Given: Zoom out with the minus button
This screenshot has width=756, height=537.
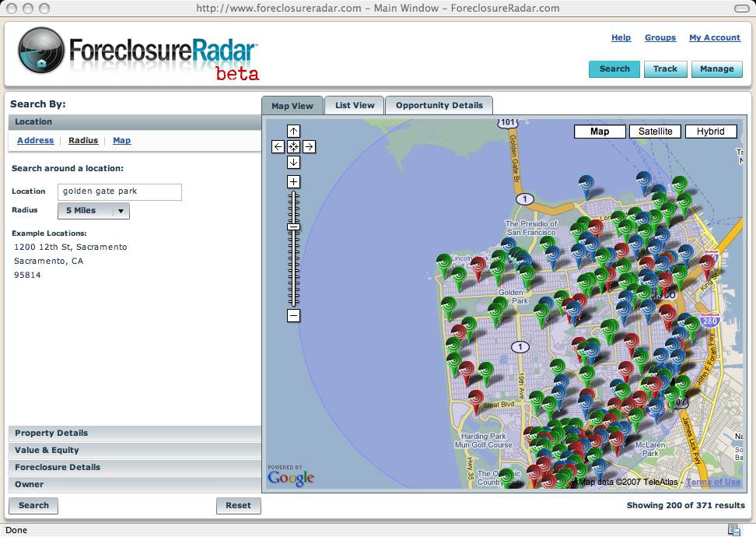Looking at the screenshot, I should pyautogui.click(x=293, y=315).
